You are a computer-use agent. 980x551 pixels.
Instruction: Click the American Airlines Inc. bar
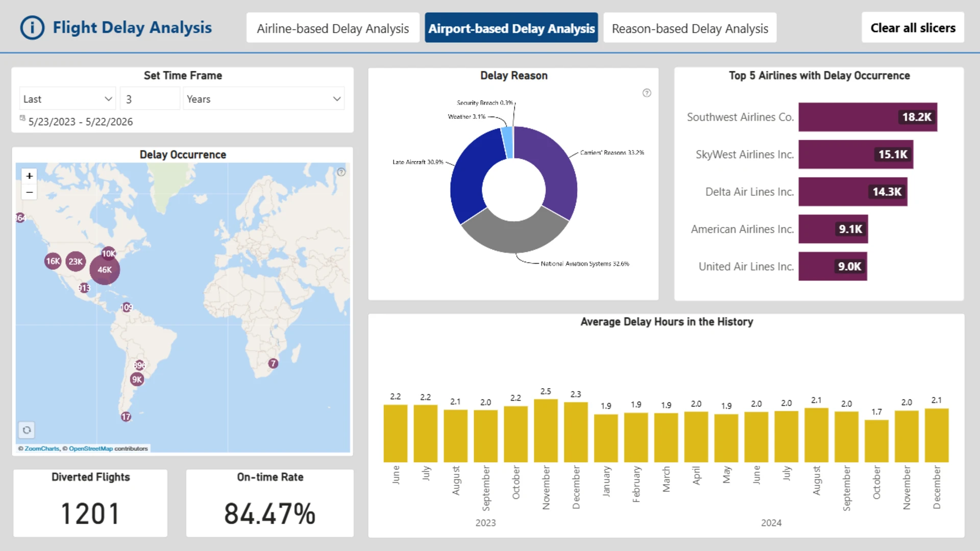click(833, 229)
